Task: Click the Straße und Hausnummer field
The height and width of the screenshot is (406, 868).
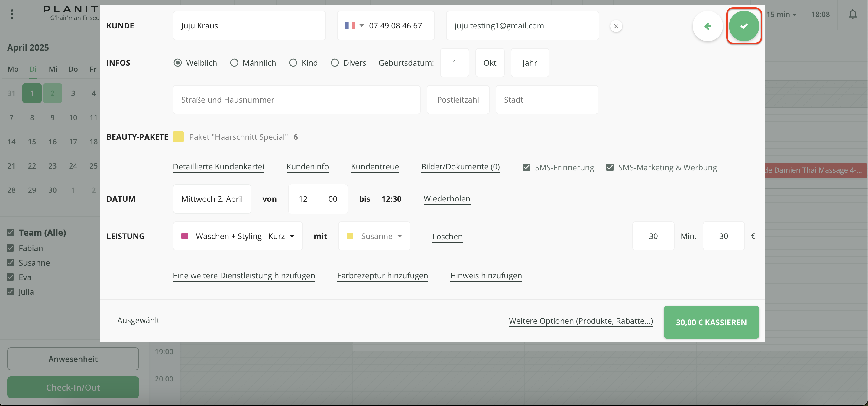Action: pyautogui.click(x=296, y=100)
